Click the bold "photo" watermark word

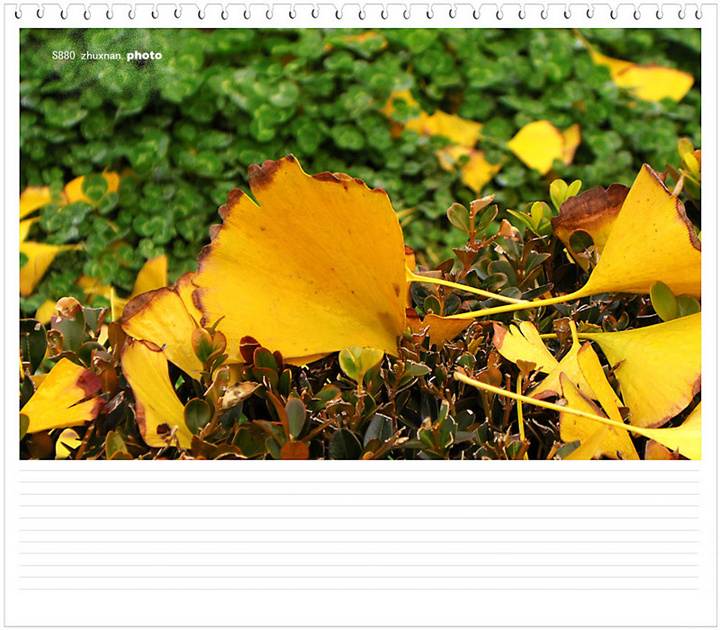(x=144, y=56)
